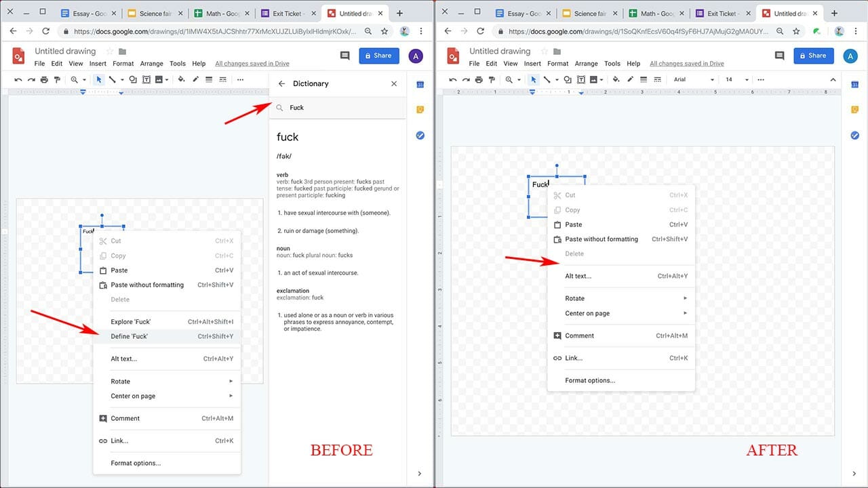Screen dimensions: 868x488
Task: Click the Dictionary search field containing 'Fuck'
Action: coord(337,108)
